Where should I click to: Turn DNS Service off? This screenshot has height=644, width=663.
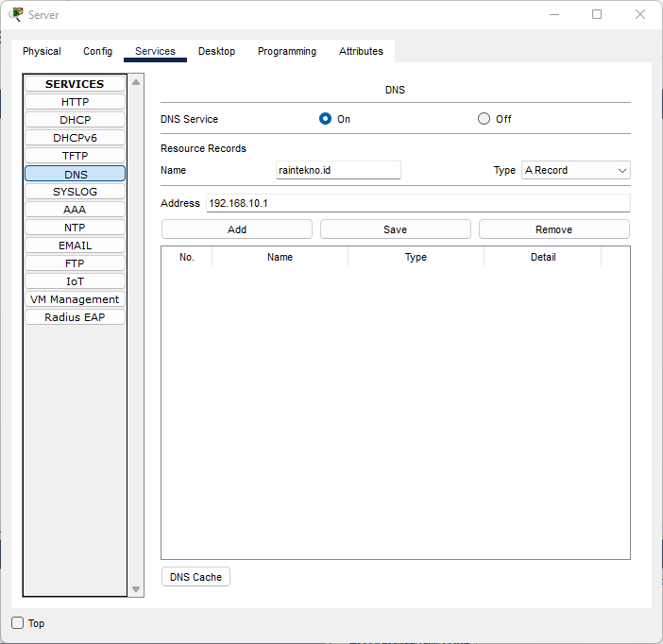pyautogui.click(x=484, y=119)
